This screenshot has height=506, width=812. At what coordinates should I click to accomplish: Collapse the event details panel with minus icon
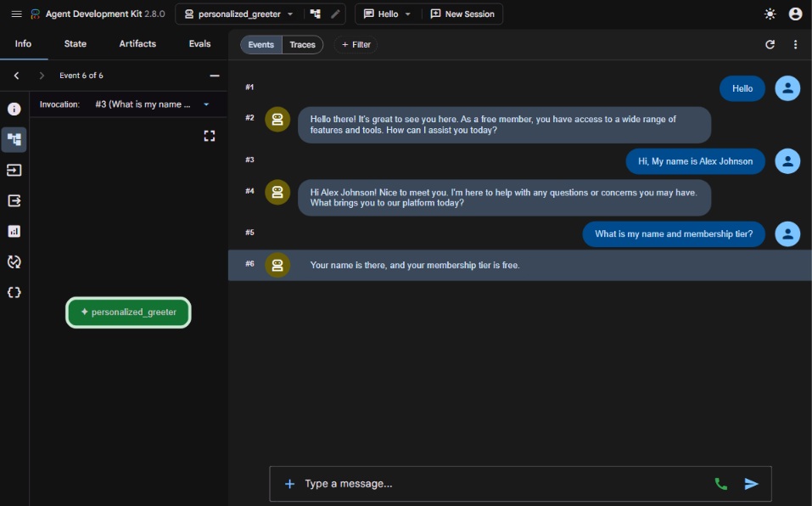215,76
